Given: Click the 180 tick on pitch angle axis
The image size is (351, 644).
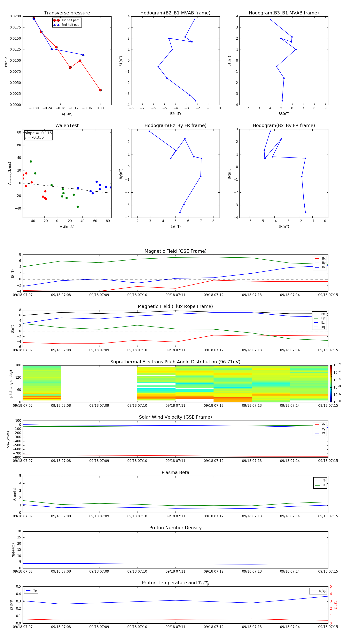Looking at the screenshot, I should tap(18, 365).
